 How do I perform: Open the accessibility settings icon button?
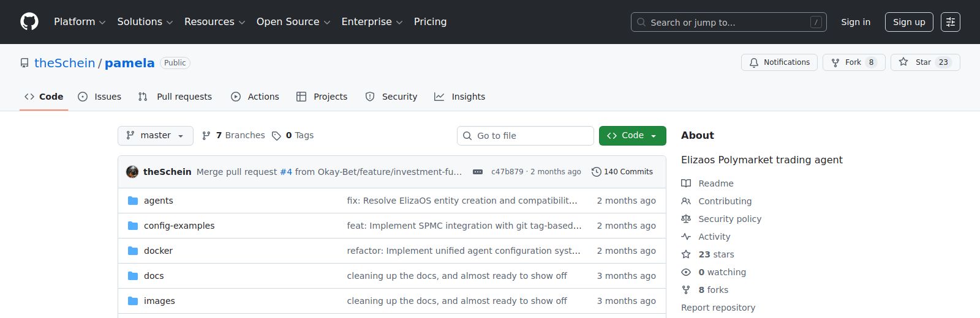click(950, 22)
